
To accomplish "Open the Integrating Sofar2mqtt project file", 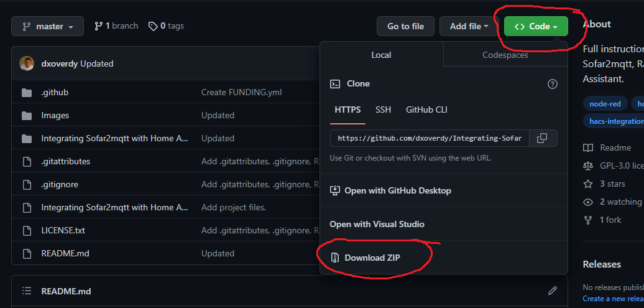I will [x=115, y=208].
